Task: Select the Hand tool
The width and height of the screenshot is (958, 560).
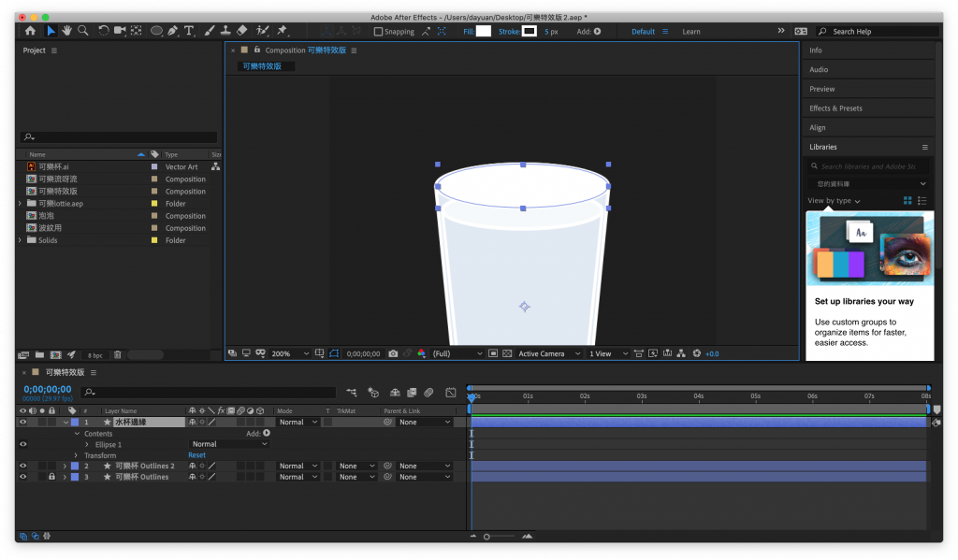Action: [x=67, y=31]
